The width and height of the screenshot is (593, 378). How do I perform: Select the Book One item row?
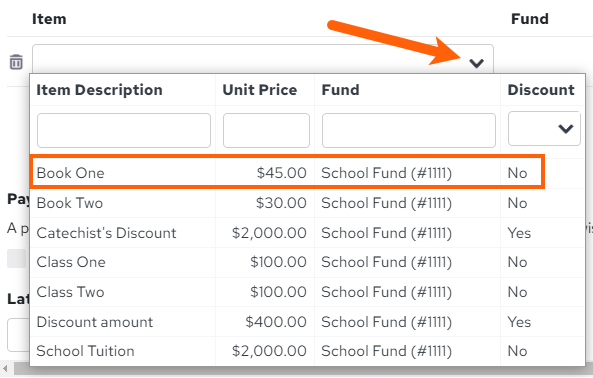click(x=287, y=172)
